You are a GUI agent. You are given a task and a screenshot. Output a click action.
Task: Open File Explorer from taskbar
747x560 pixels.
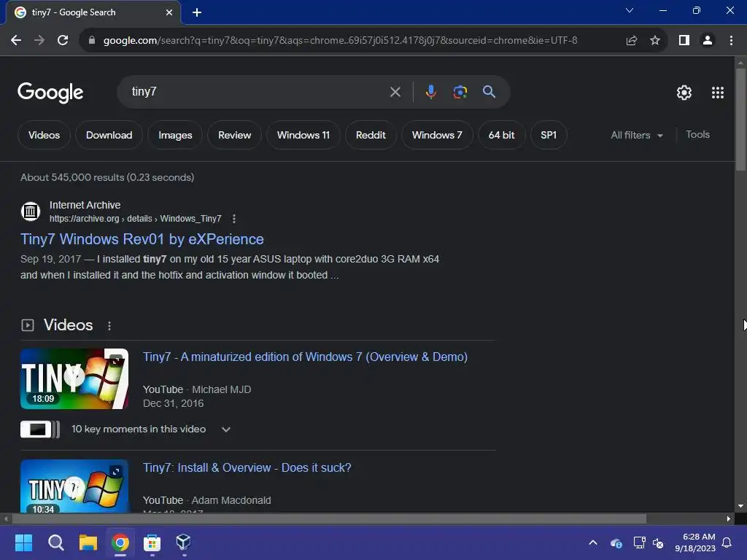(x=88, y=542)
